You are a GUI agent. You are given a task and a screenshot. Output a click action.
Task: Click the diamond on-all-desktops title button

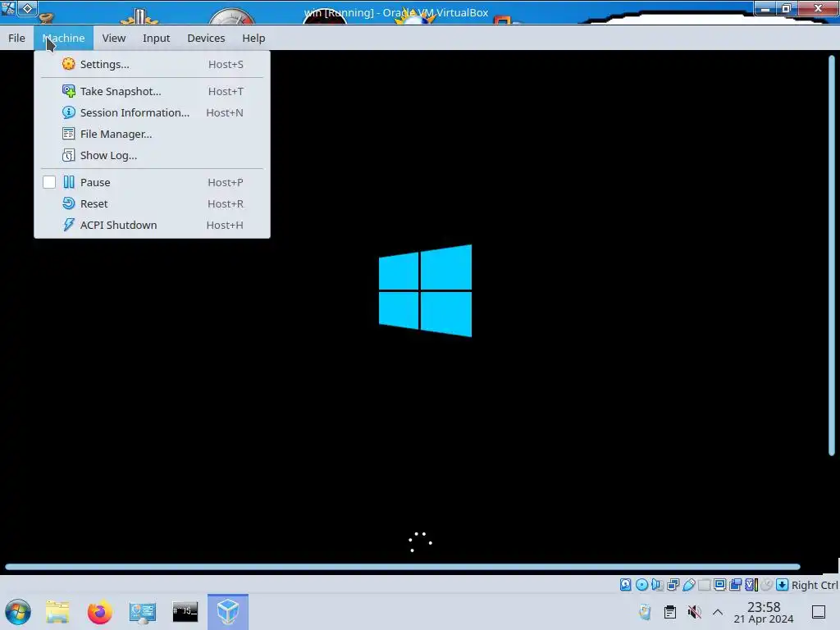[x=27, y=8]
